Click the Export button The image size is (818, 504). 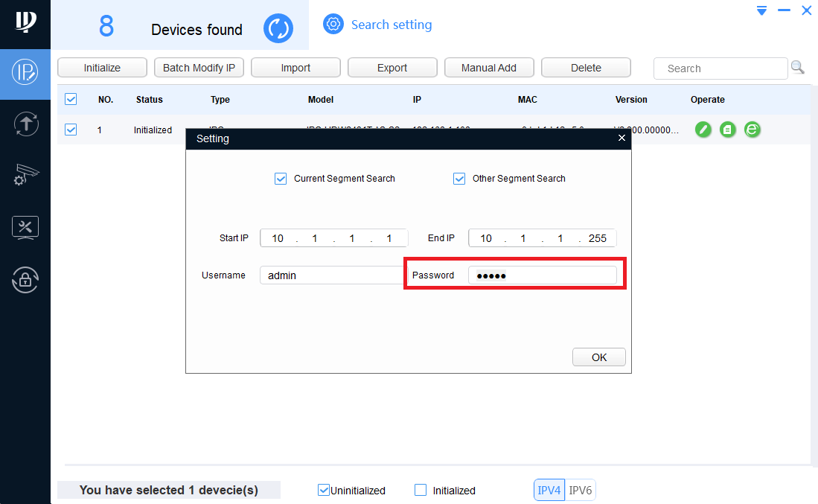(392, 68)
